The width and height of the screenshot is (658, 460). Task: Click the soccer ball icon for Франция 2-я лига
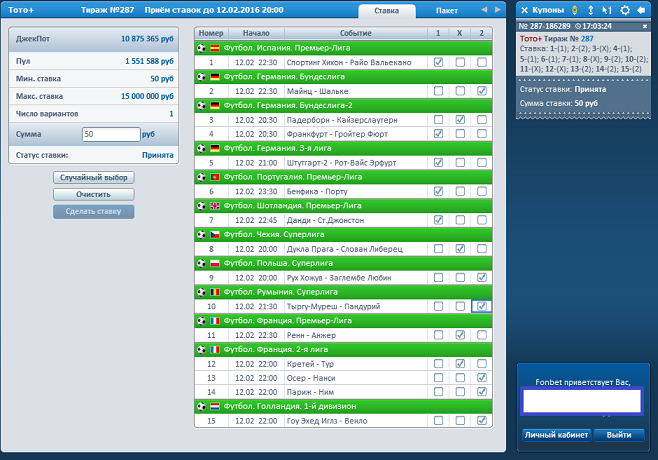click(x=201, y=349)
